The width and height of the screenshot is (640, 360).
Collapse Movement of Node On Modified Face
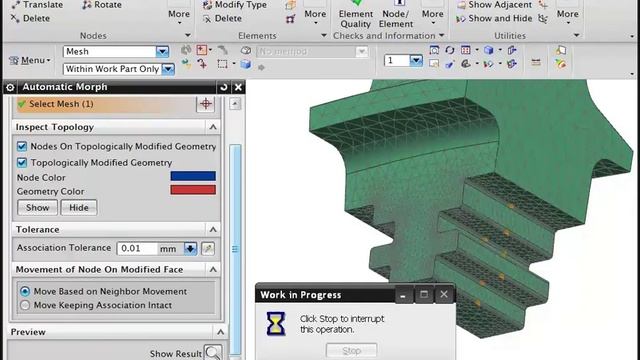pyautogui.click(x=213, y=269)
